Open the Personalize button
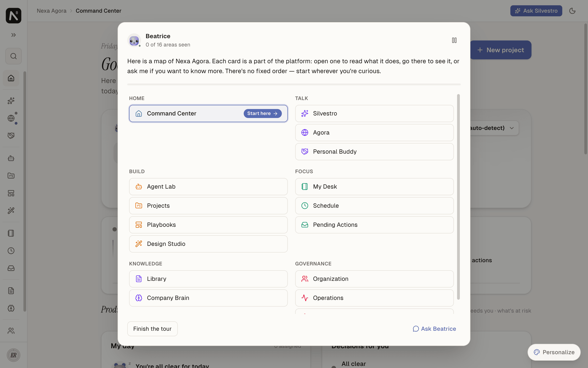The width and height of the screenshot is (588, 368). coord(554,352)
